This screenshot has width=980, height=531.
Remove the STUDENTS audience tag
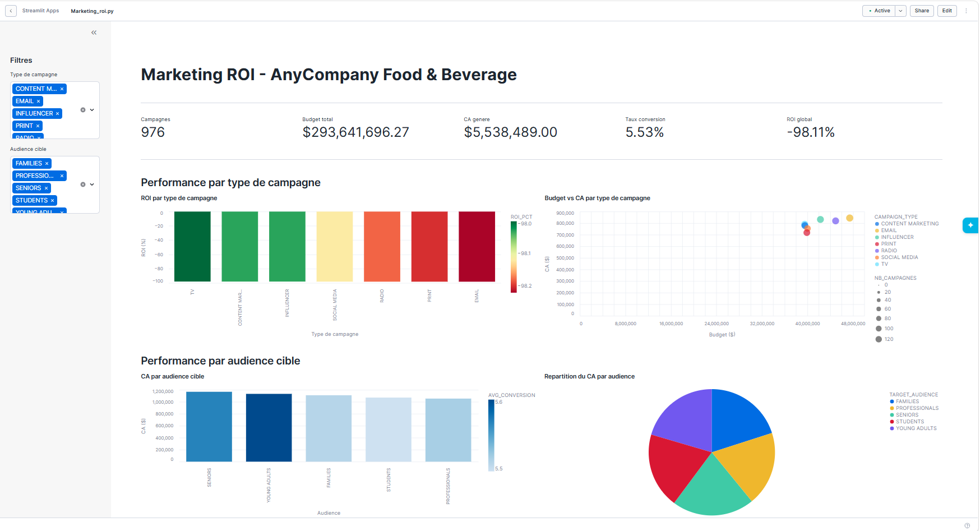pyautogui.click(x=53, y=201)
